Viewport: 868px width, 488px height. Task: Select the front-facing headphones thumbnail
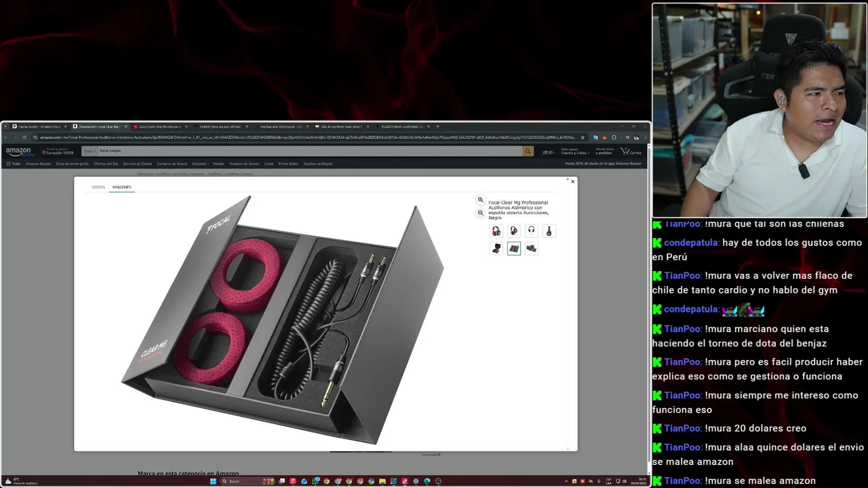[496, 231]
